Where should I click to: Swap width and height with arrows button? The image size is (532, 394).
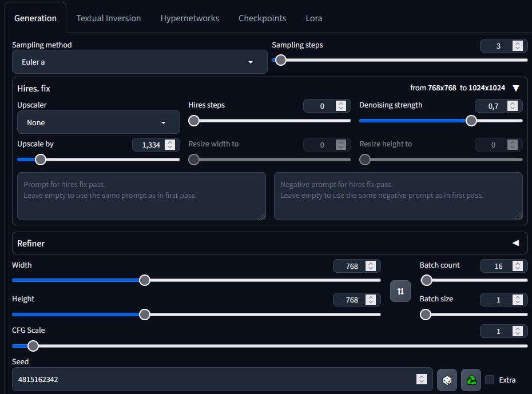pos(400,291)
